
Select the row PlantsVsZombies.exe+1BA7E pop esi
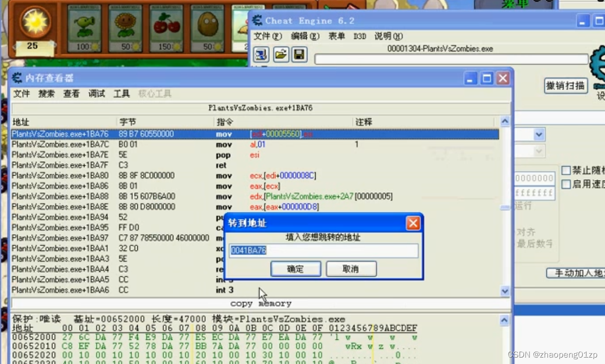click(x=255, y=155)
